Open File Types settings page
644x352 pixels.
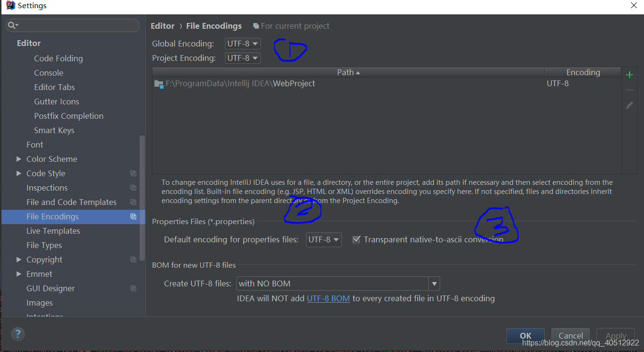pyautogui.click(x=44, y=245)
